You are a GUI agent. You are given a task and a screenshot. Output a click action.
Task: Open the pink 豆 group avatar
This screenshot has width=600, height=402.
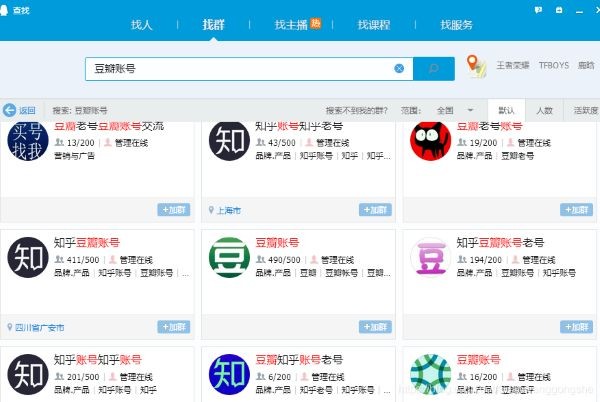[x=431, y=257]
